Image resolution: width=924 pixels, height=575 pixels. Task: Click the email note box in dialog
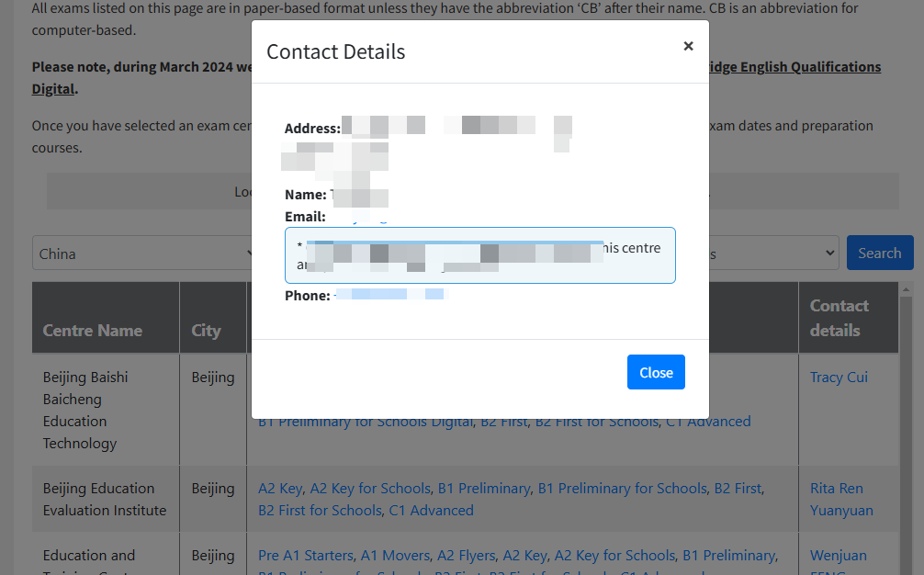pos(479,255)
